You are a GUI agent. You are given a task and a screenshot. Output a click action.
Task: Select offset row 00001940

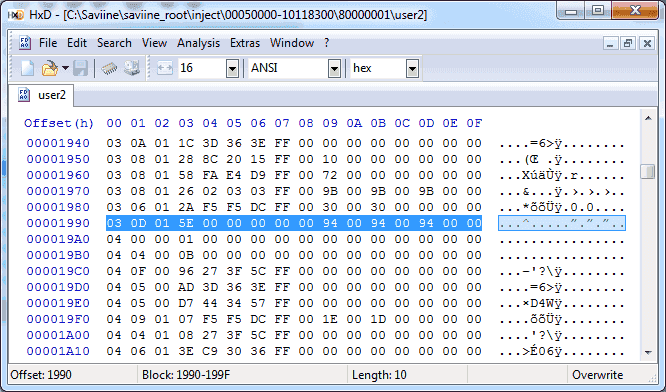pos(58,143)
